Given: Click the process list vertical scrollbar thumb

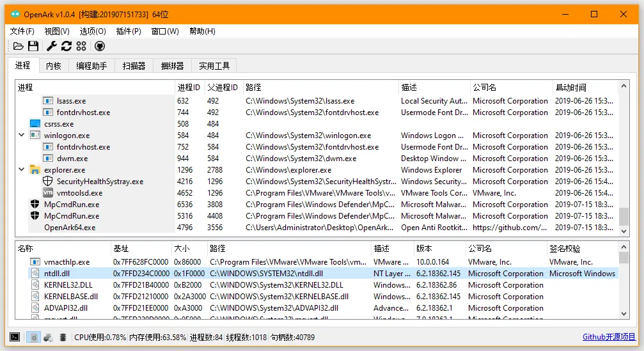Looking at the screenshot, I should click(624, 217).
